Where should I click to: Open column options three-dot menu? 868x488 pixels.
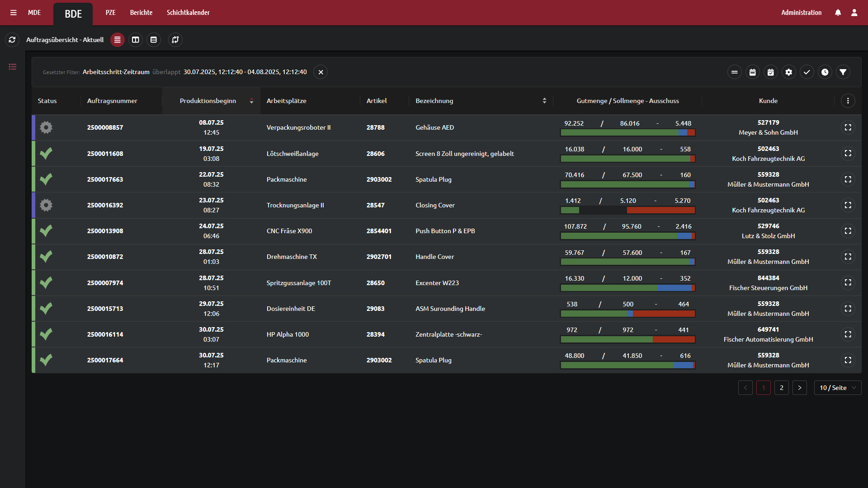[x=848, y=101]
